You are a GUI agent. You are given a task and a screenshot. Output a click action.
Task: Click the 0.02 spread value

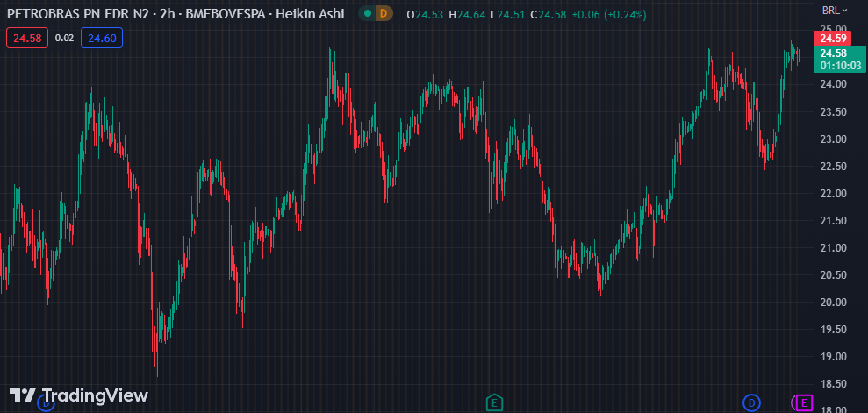pos(64,39)
